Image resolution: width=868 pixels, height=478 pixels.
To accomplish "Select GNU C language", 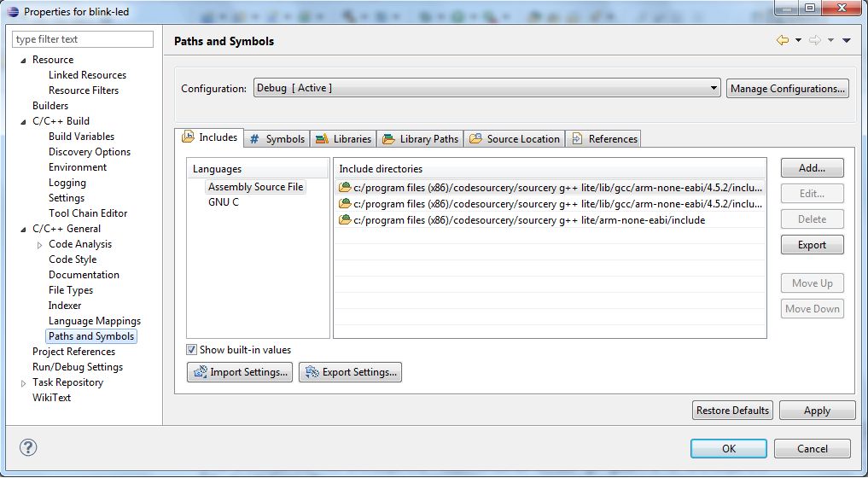I will tap(224, 202).
